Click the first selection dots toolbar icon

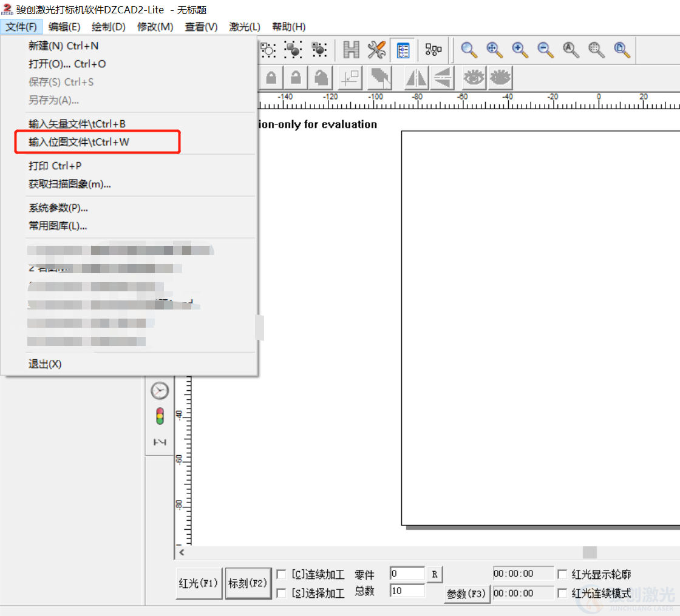268,50
